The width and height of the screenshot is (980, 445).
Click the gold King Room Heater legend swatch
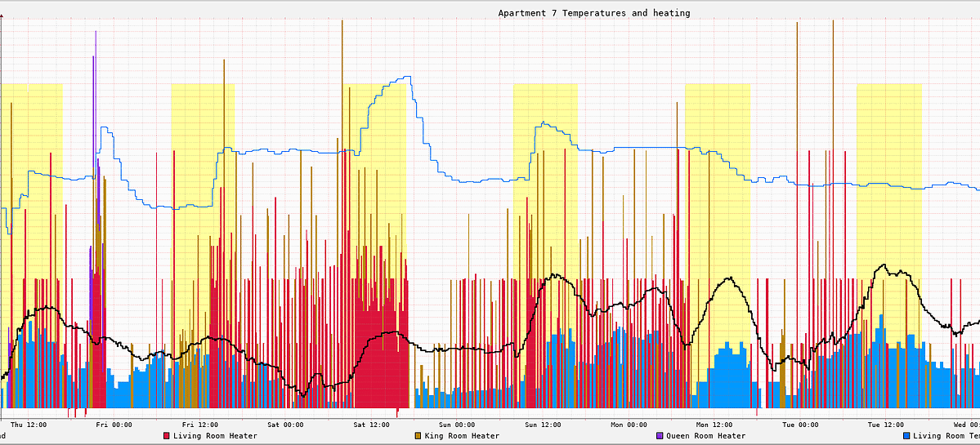[418, 436]
